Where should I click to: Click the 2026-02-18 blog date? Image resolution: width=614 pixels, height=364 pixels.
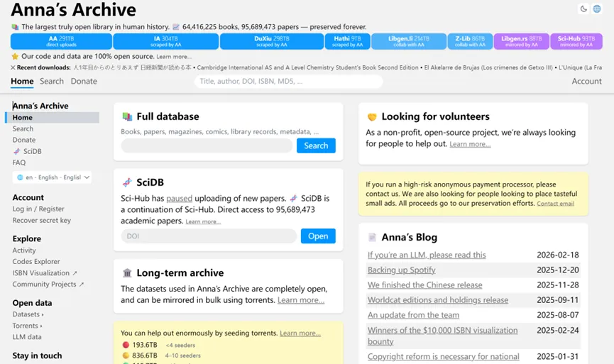coord(558,255)
